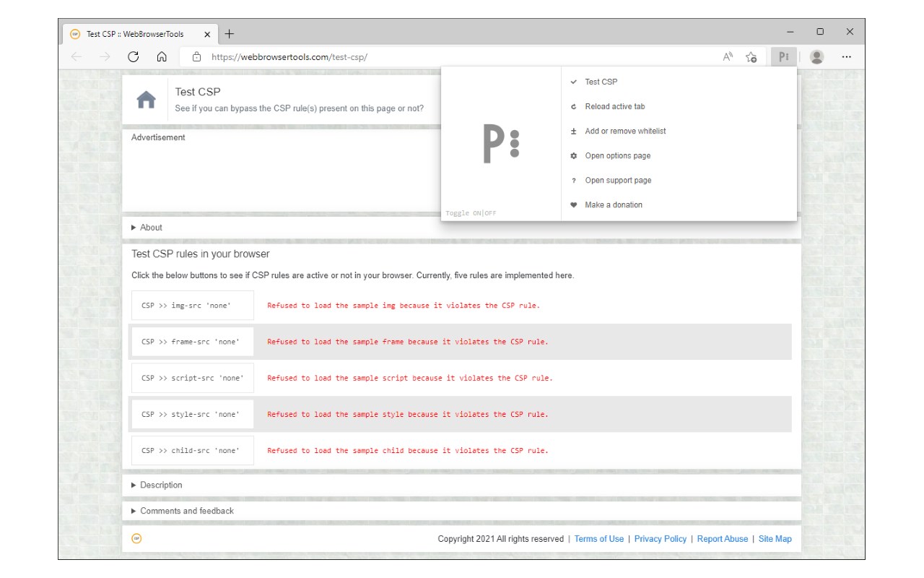Click the home icon beside Test CSP

point(147,100)
